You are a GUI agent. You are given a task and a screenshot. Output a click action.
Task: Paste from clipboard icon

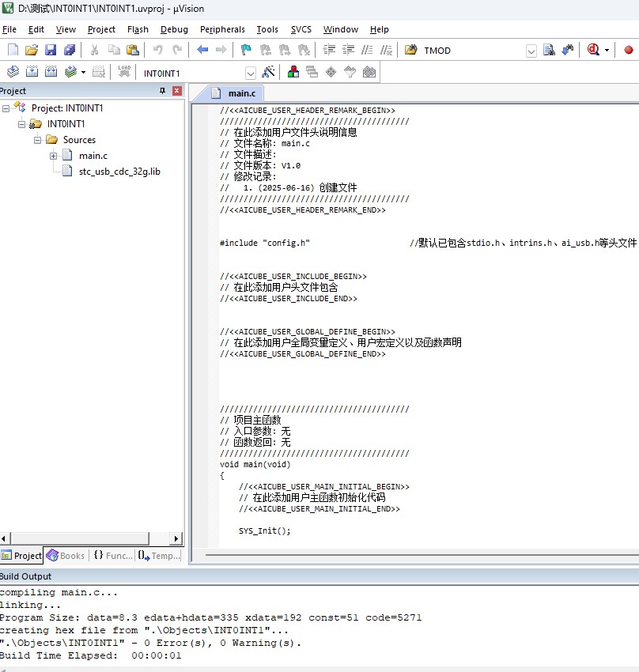(133, 50)
